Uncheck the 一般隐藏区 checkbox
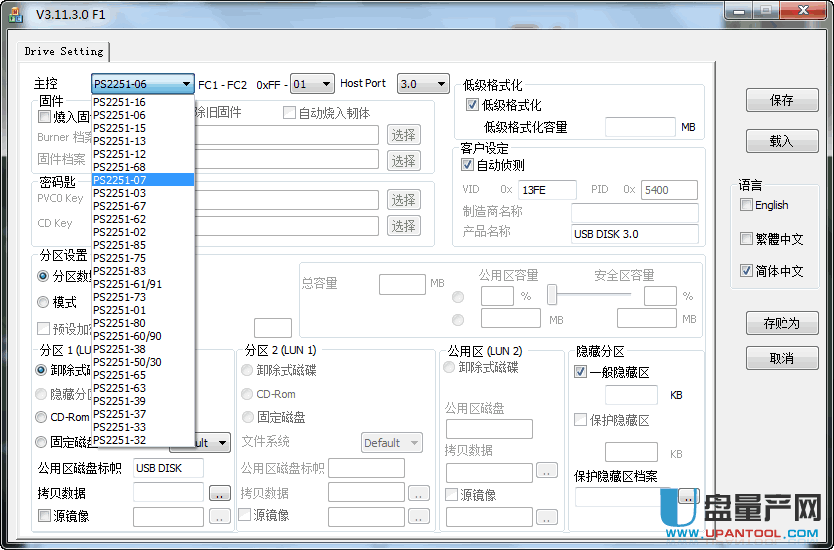834x550 pixels. coord(581,372)
